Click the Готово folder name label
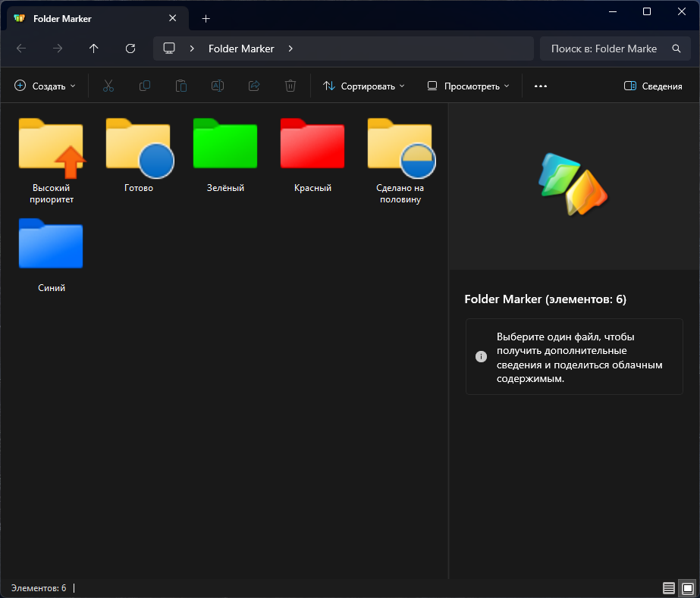The image size is (700, 598). click(139, 188)
